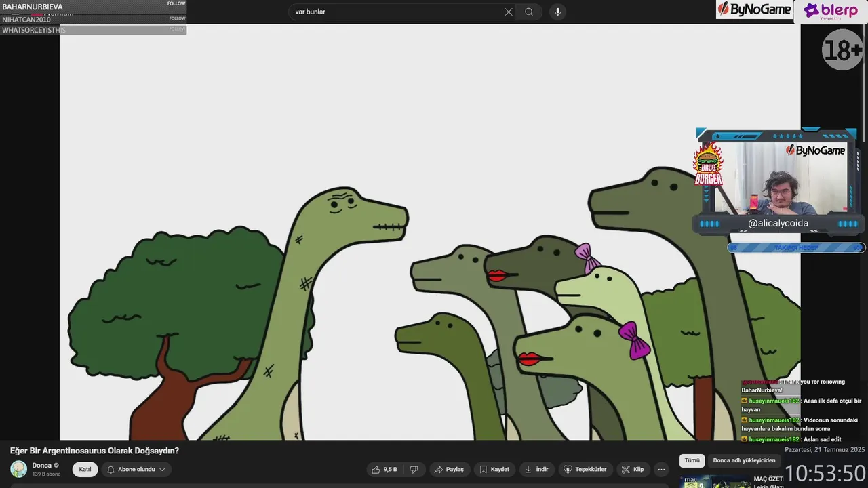Screen dimensions: 868x488
Task: Follow BaharNurbieva in the overlay list
Action: click(176, 4)
